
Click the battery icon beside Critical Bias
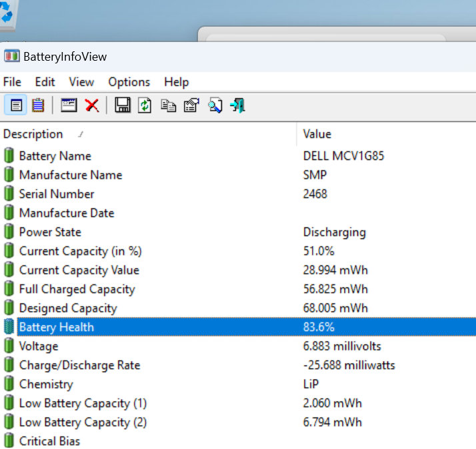tap(9, 440)
